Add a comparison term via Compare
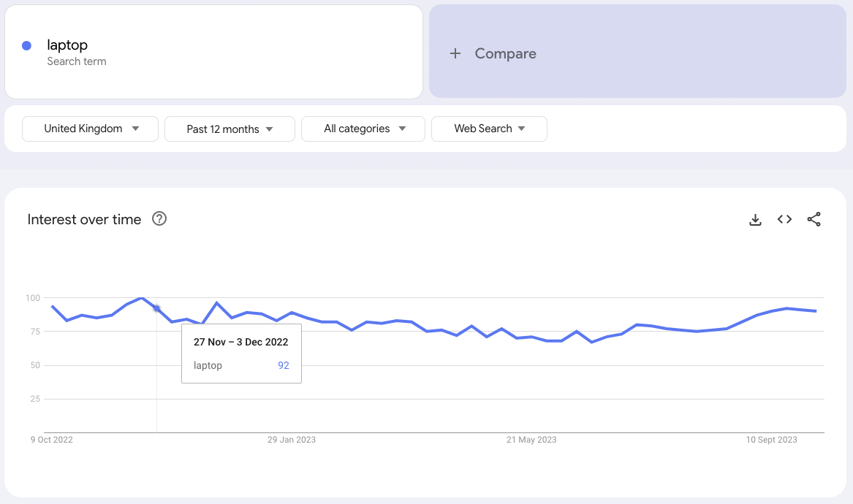 pos(505,53)
